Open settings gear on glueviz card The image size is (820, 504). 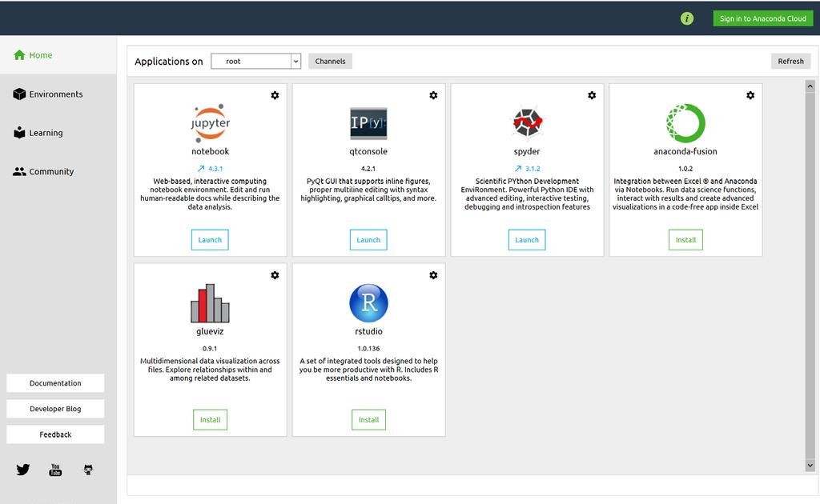tap(275, 275)
